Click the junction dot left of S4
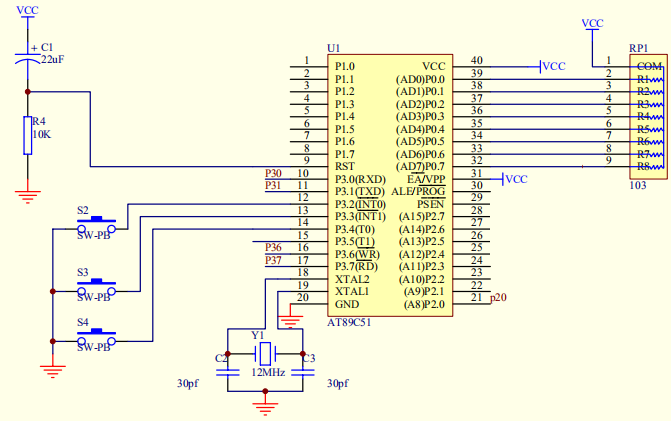 (53, 341)
